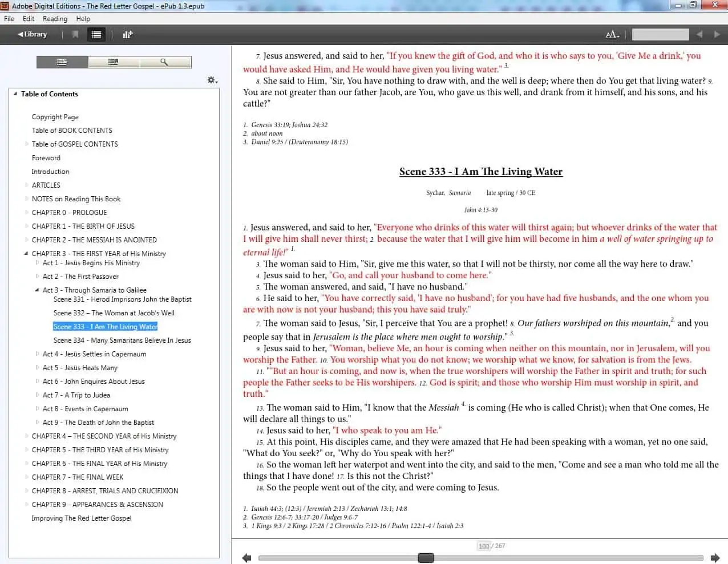Expand CHAPTER 4 - THE SECOND YEAR

pos(26,436)
